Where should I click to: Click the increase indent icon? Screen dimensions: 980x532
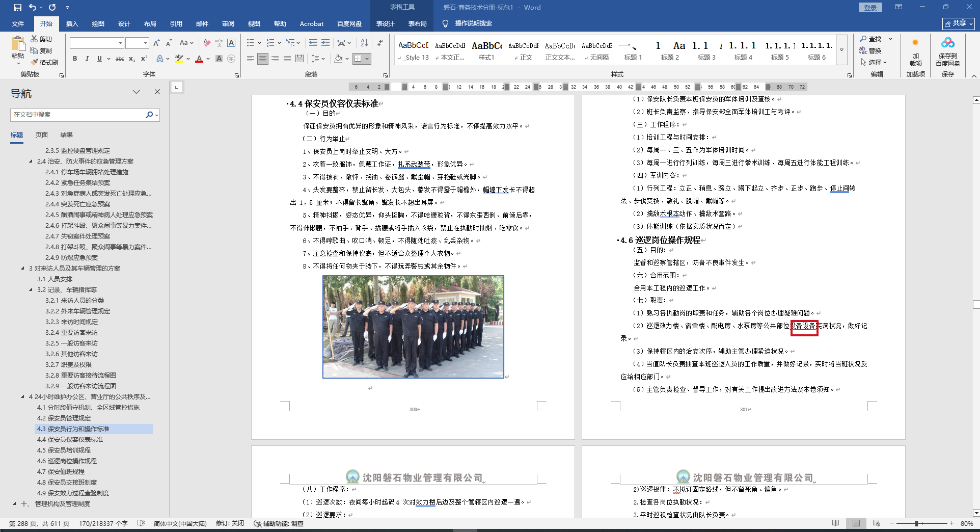[325, 43]
